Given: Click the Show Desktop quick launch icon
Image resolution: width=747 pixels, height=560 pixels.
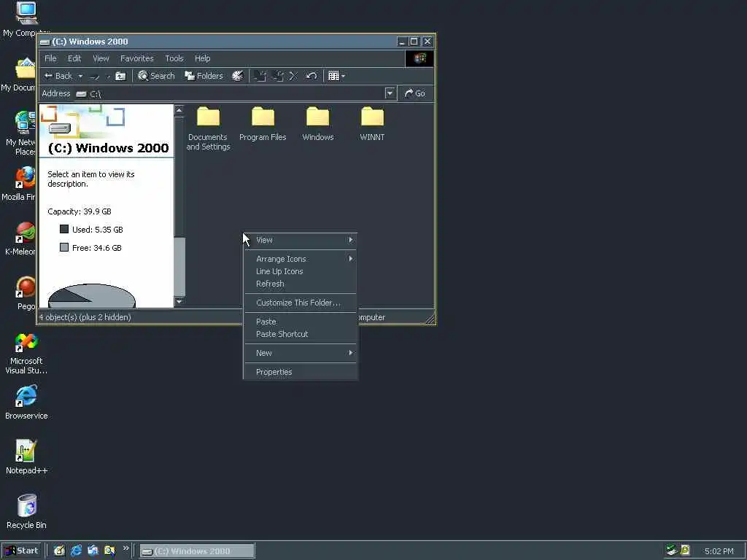Looking at the screenshot, I should [x=59, y=551].
